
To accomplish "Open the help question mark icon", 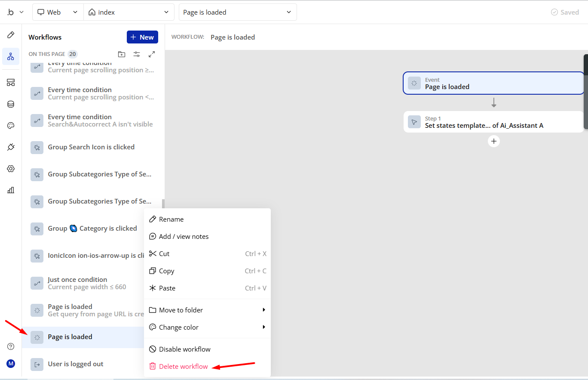I will pyautogui.click(x=11, y=346).
